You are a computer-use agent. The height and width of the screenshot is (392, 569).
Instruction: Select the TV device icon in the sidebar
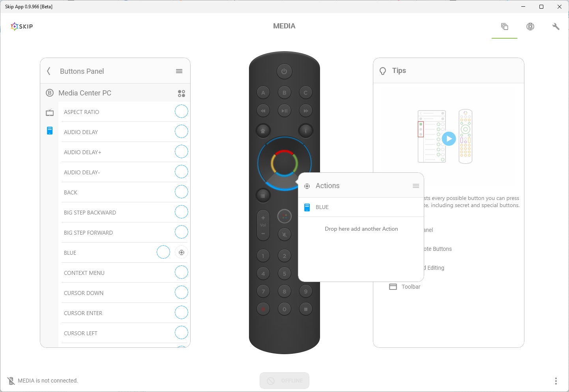point(50,113)
